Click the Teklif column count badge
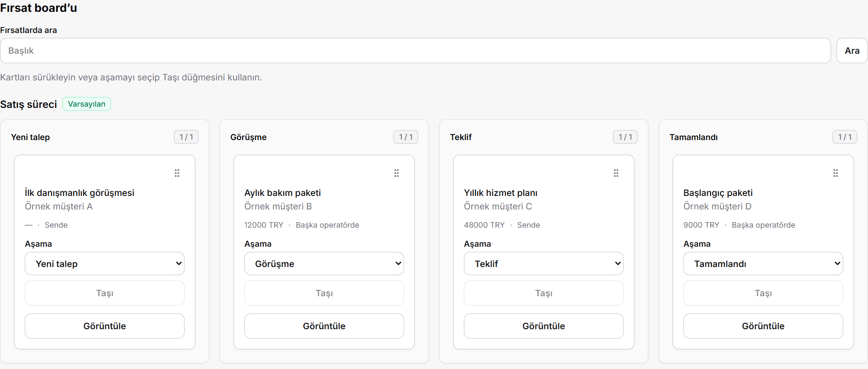Screen dimensions: 868x369 [x=625, y=137]
